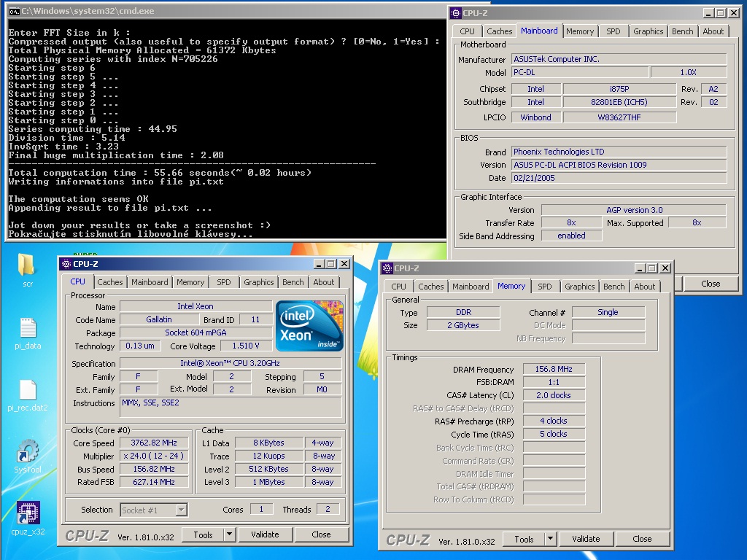Select Graphics tab in Mainboard window
This screenshot has width=747, height=560.
tap(648, 31)
